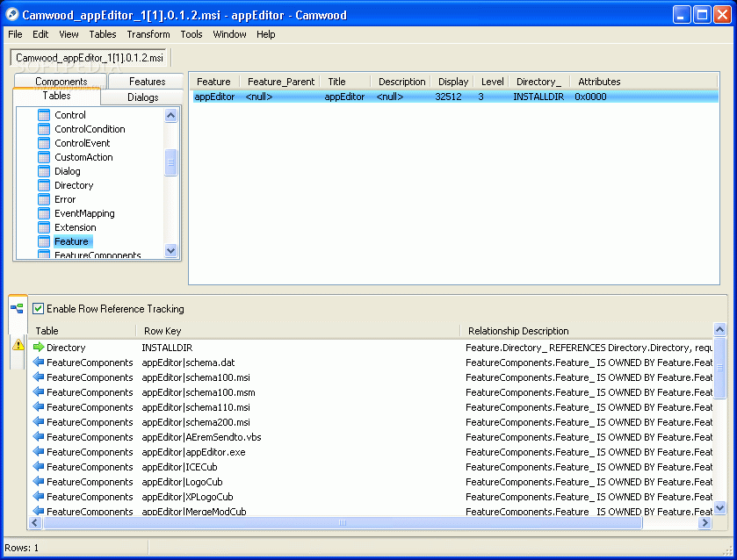The image size is (737, 560).
Task: Open the Tables menu
Action: click(103, 34)
